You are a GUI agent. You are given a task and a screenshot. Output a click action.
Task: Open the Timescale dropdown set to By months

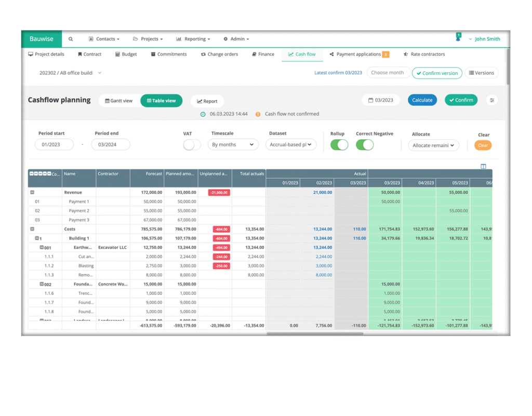click(233, 144)
